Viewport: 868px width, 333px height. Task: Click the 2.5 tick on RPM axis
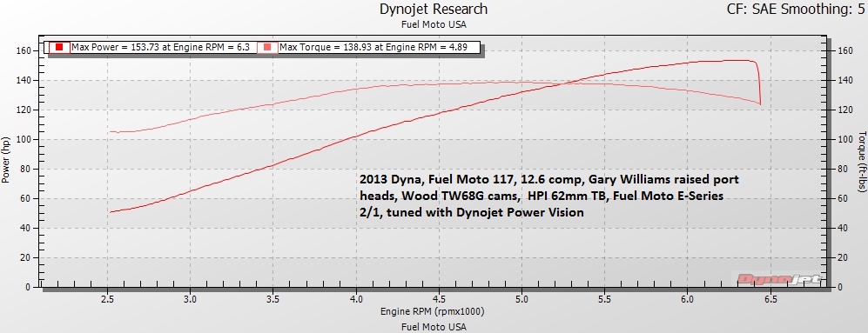coord(108,299)
